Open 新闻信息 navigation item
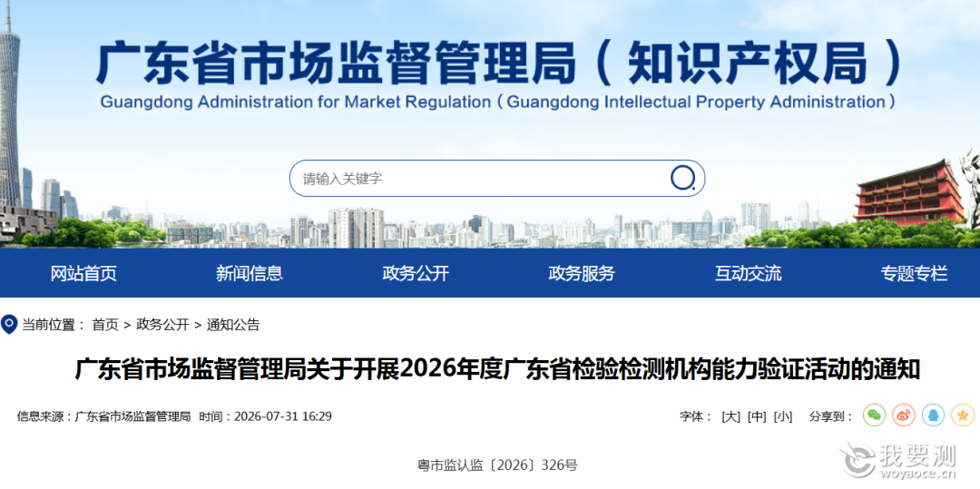 [x=250, y=273]
